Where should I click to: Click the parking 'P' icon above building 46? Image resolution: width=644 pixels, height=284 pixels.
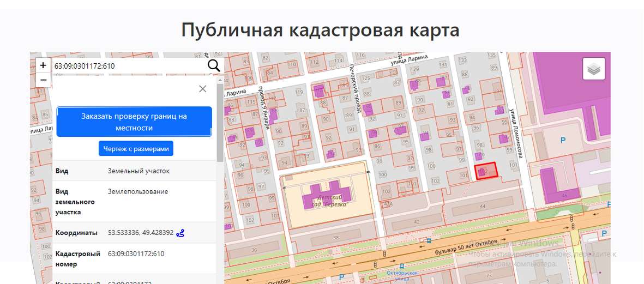(x=563, y=141)
